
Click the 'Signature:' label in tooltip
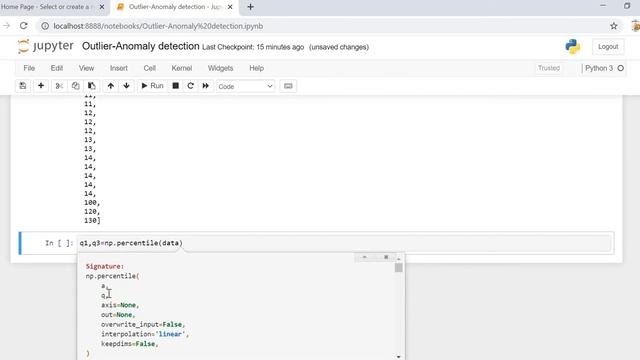coord(105,267)
